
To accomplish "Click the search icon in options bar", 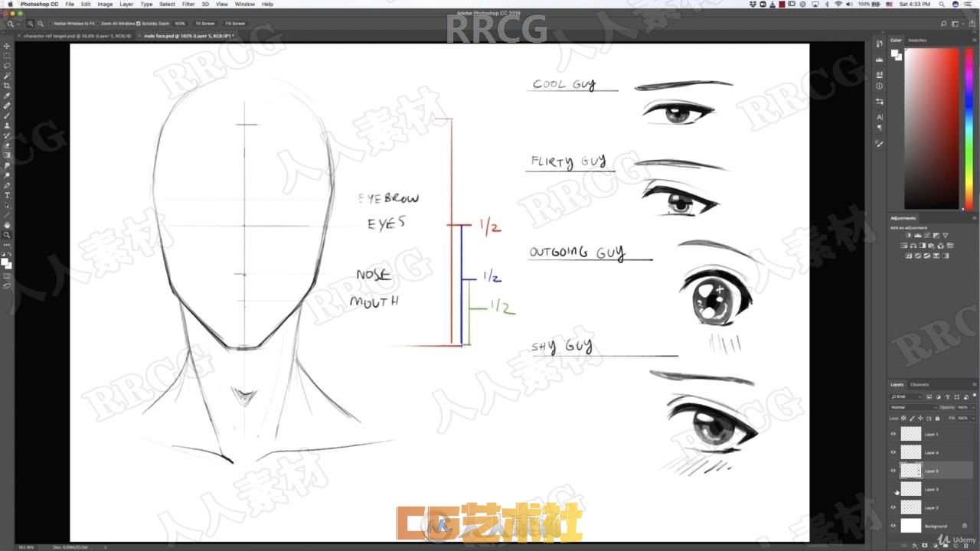I will tap(944, 24).
